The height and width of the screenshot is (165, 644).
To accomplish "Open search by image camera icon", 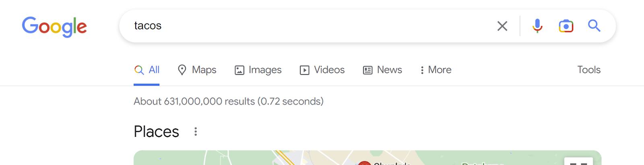I will click(x=566, y=26).
